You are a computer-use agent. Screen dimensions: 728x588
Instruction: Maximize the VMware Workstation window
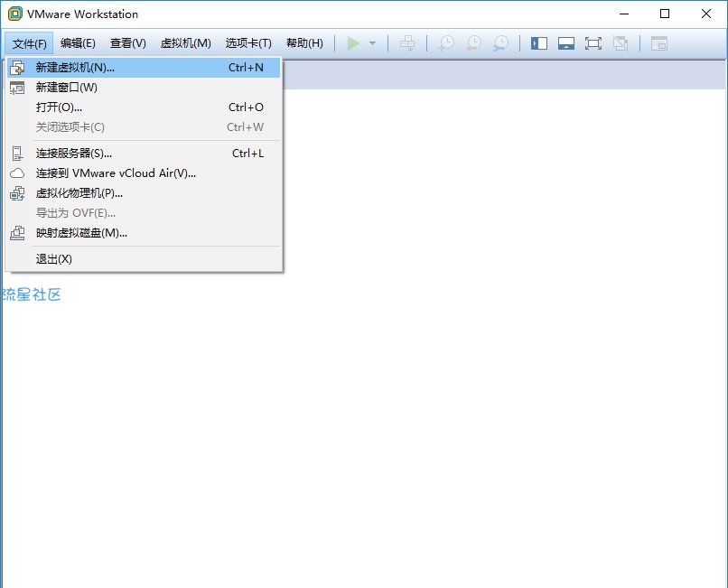pyautogui.click(x=665, y=14)
